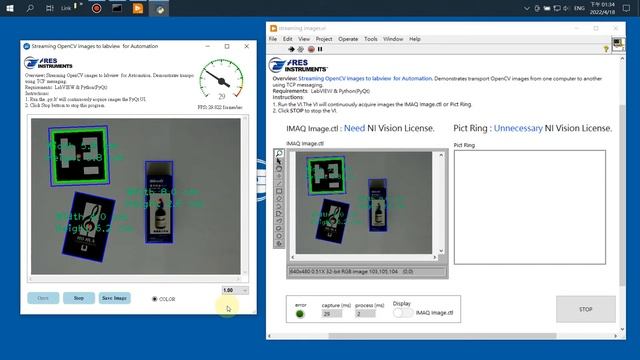Select the bottom tool in IMAQ palette
The height and width of the screenshot is (360, 640).
(x=279, y=244)
